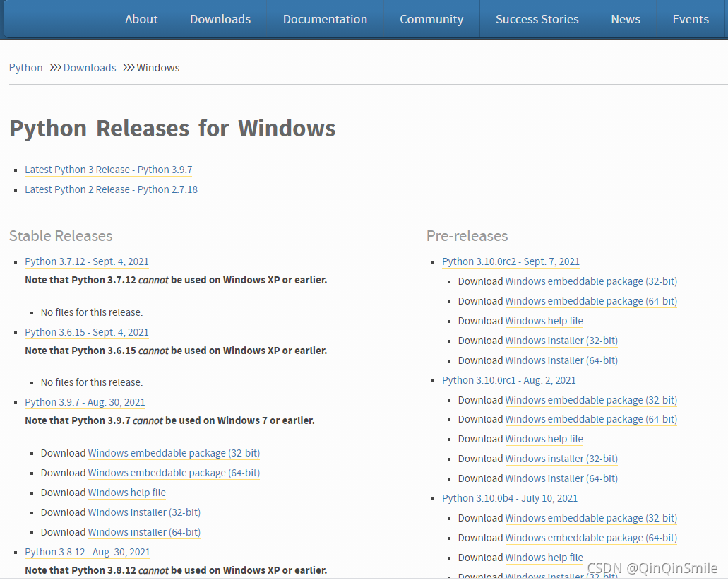
Task: Download Python 3.9.7 Windows installer (32-bit)
Action: [x=144, y=512]
